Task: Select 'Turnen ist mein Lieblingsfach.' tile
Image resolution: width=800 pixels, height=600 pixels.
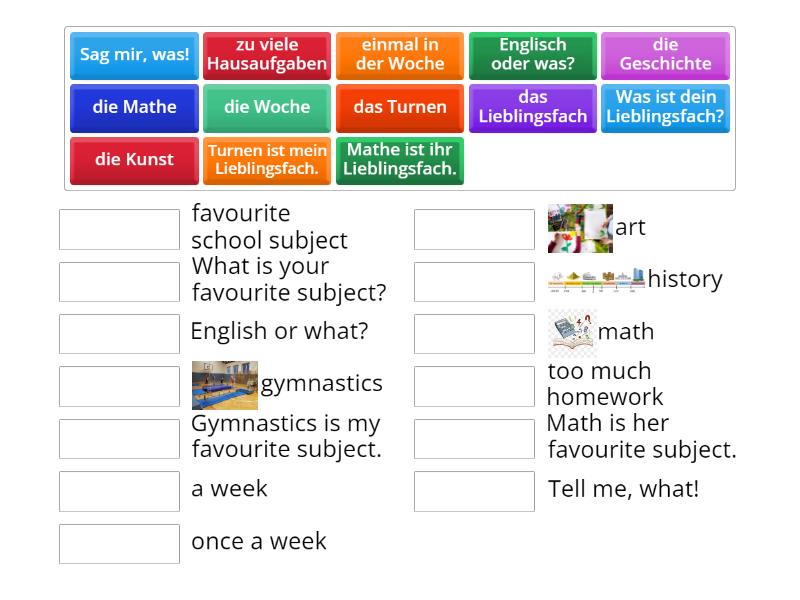Action: coord(267,161)
